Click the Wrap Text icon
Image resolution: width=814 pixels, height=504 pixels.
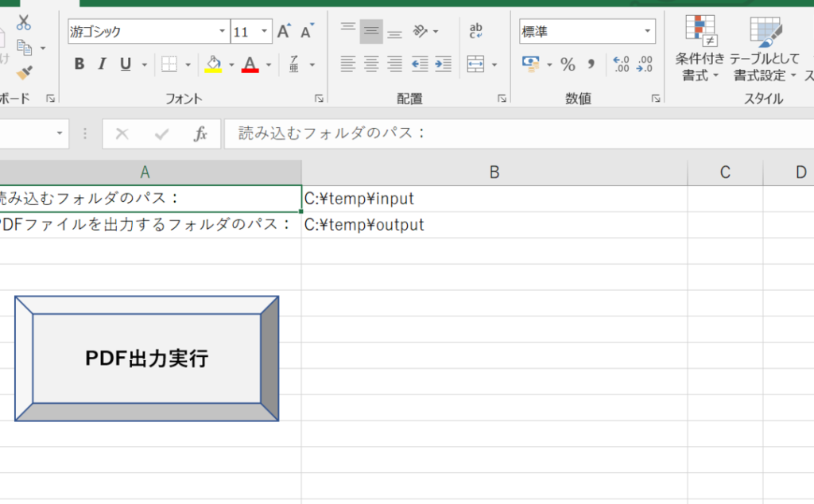pyautogui.click(x=476, y=32)
